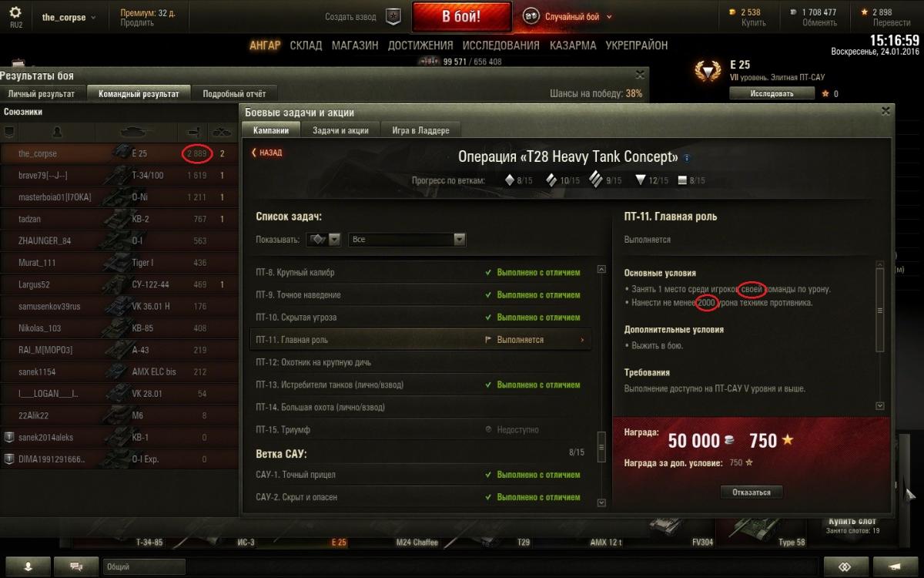This screenshot has height=578, width=924.
Task: Click the gold coins icon near 2 538
Action: [732, 12]
